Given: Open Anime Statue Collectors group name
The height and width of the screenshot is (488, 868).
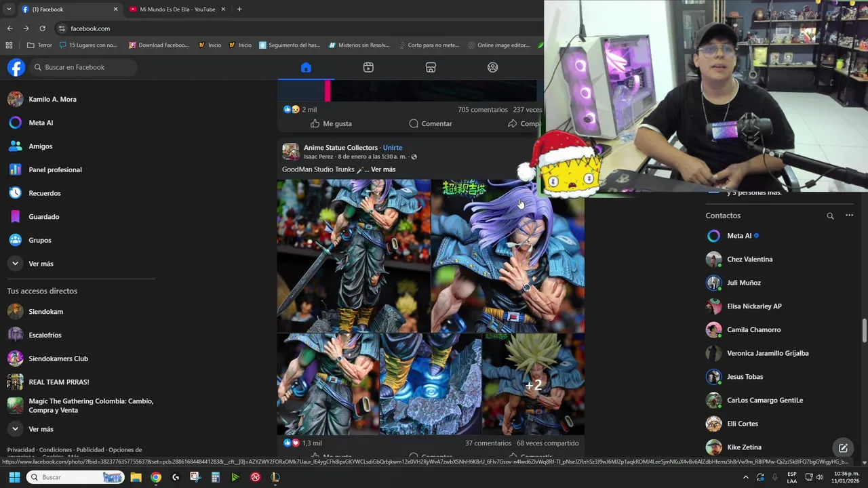Looking at the screenshot, I should pyautogui.click(x=340, y=147).
